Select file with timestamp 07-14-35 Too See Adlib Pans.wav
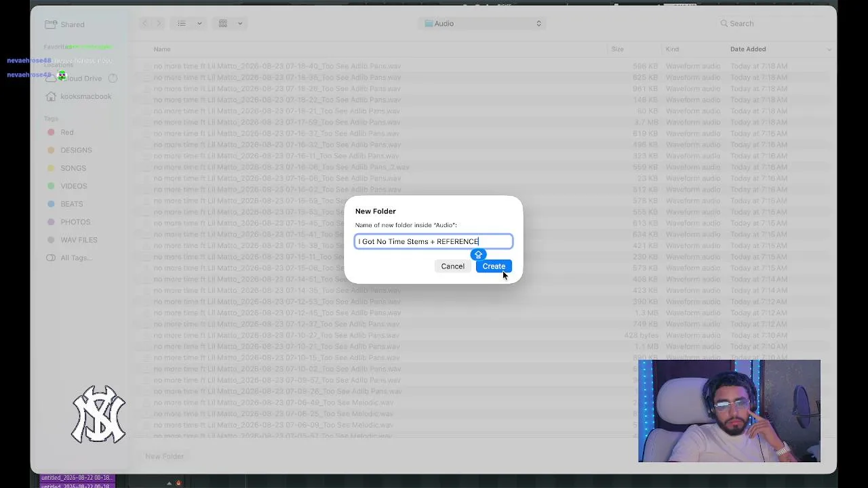The image size is (868, 488). pyautogui.click(x=277, y=290)
